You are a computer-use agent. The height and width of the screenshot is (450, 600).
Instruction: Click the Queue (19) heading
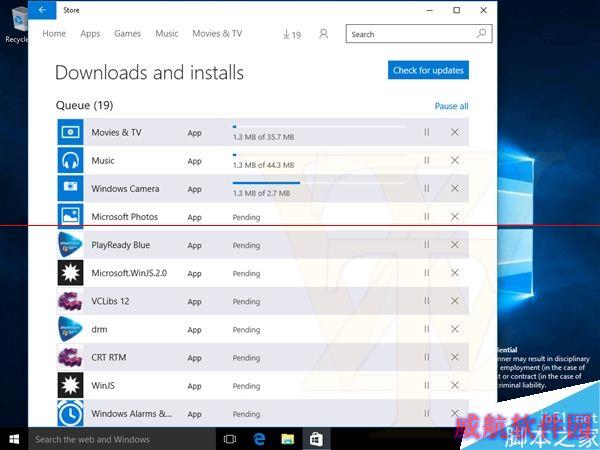84,105
